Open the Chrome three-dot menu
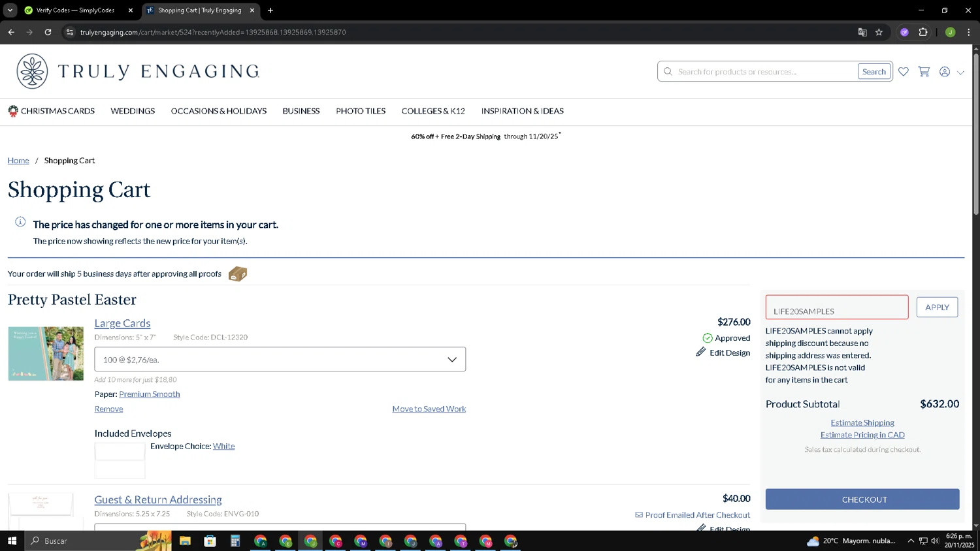The height and width of the screenshot is (551, 980). click(969, 32)
